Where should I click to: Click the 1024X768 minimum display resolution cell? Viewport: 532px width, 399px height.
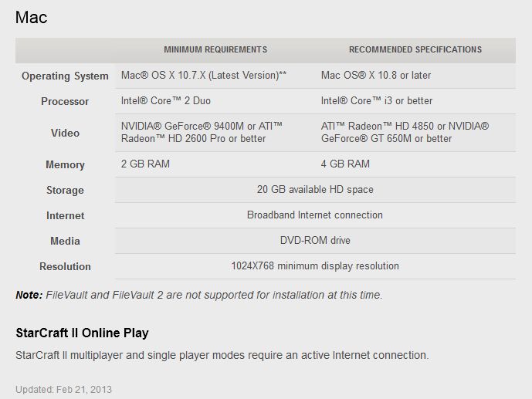click(315, 265)
